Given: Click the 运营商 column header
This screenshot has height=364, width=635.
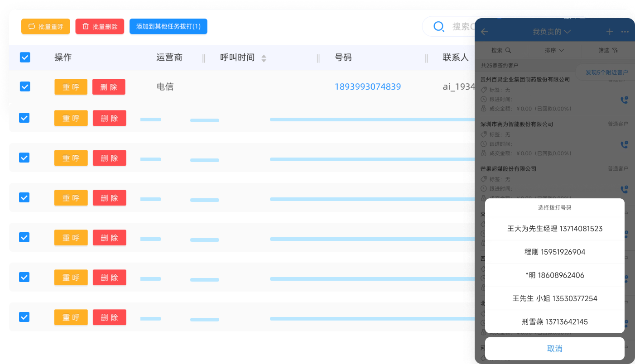Looking at the screenshot, I should click(169, 57).
